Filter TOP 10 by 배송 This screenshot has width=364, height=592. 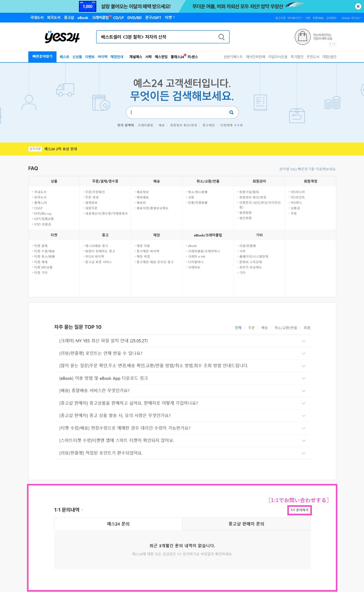(x=265, y=328)
